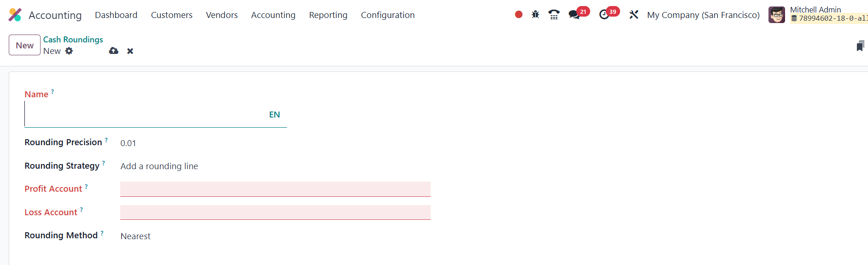Image resolution: width=868 pixels, height=265 pixels.
Task: Click the Accounting app logo icon
Action: [x=15, y=15]
